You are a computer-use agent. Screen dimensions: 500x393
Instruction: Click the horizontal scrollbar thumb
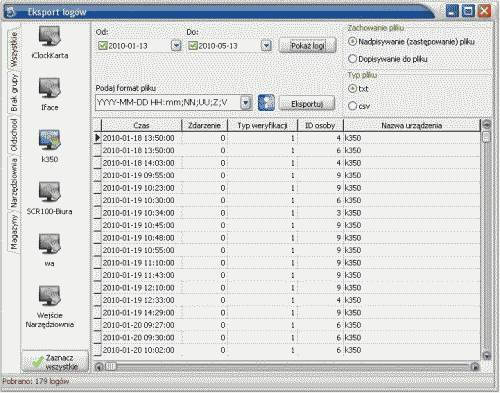coord(110,367)
